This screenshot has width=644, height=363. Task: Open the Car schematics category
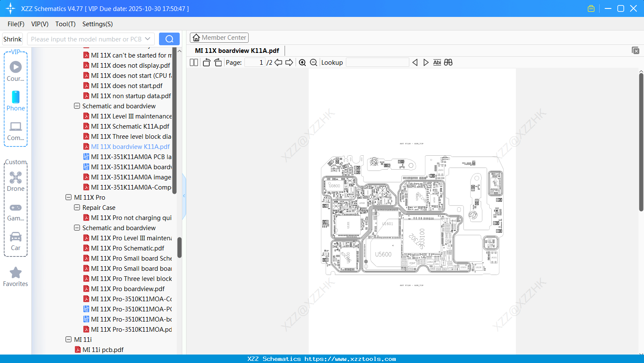pyautogui.click(x=15, y=240)
